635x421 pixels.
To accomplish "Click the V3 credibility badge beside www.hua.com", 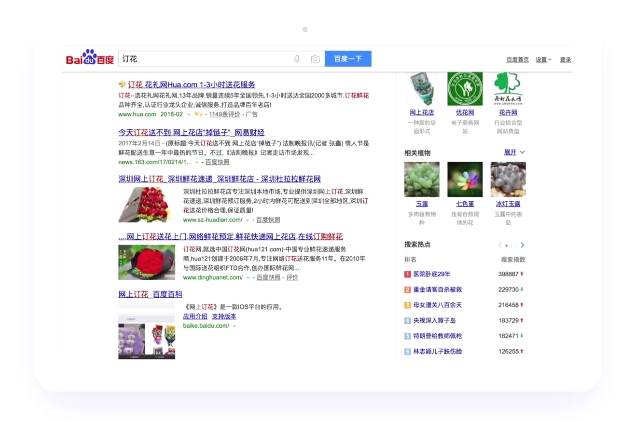I will [x=198, y=114].
